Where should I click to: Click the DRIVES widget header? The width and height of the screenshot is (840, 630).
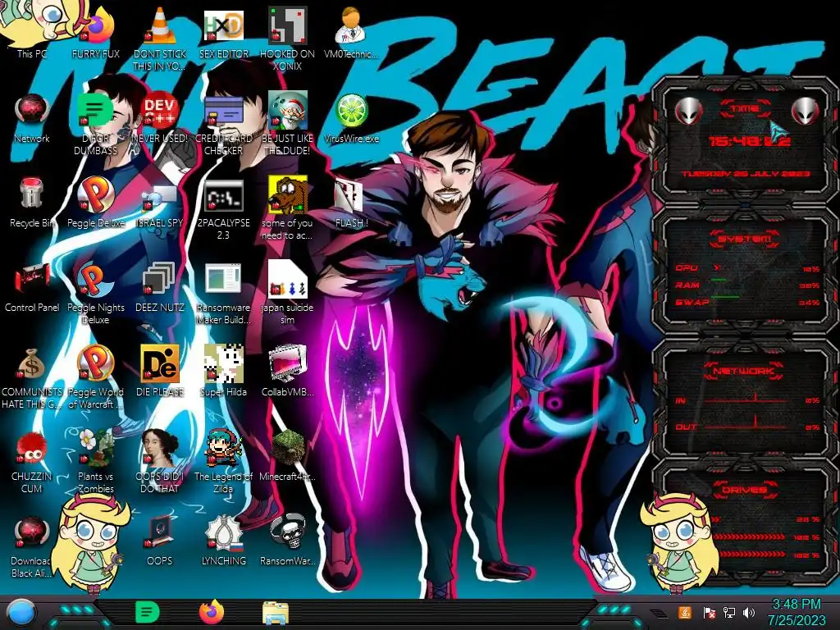(745, 490)
